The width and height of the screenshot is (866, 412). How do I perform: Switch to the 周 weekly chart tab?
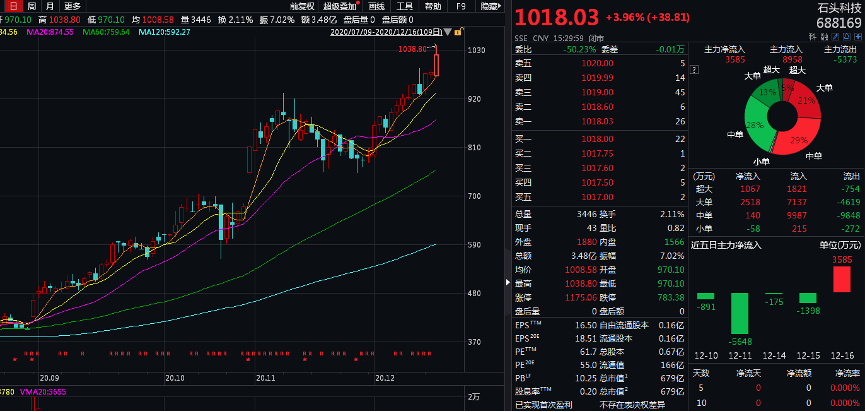click(32, 7)
